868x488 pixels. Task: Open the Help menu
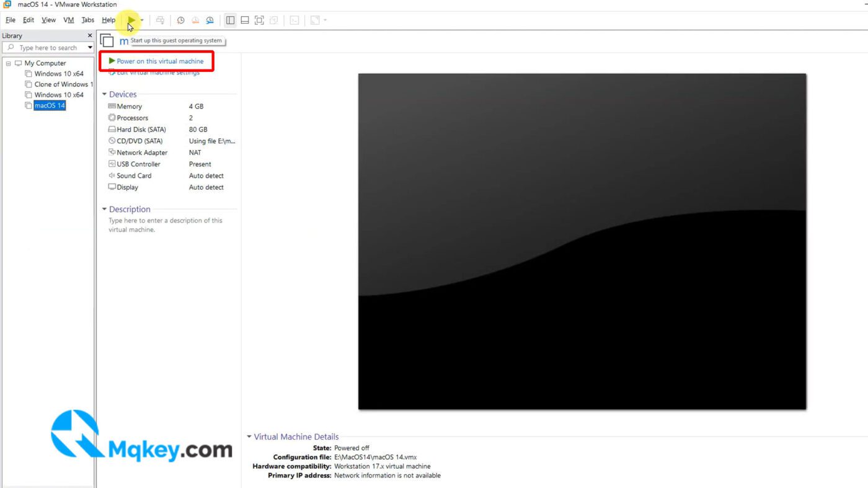click(x=108, y=20)
